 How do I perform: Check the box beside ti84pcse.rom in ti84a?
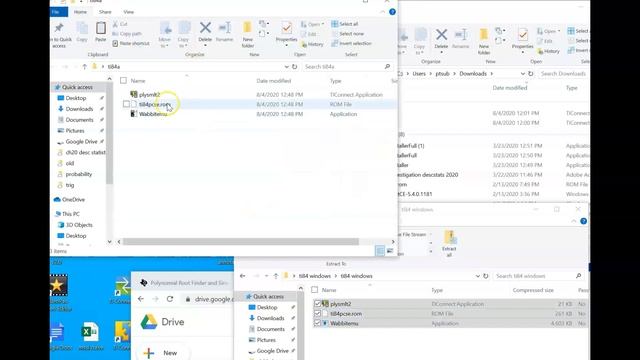pos(126,104)
